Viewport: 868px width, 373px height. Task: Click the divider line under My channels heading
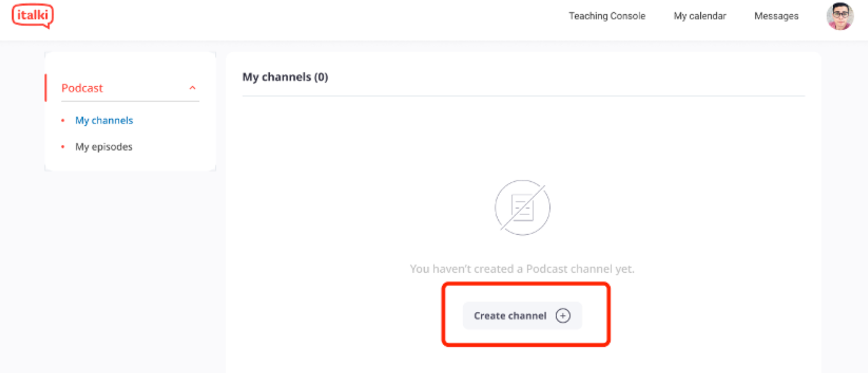coord(523,97)
